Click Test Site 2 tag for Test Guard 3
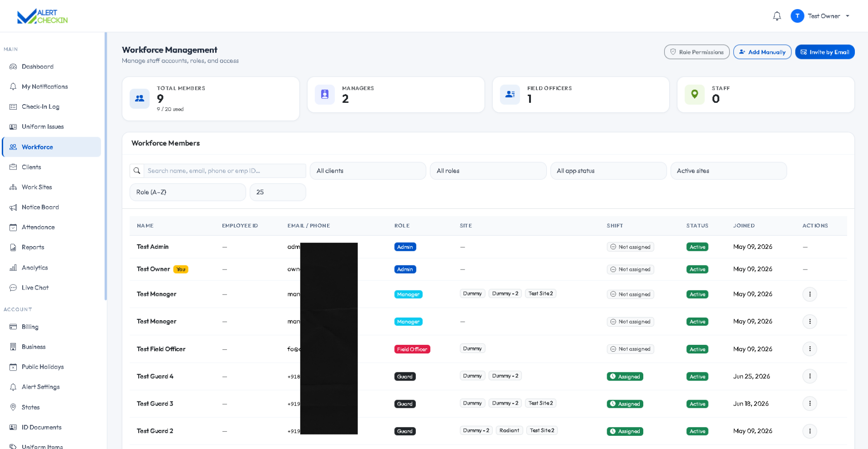This screenshot has height=449, width=868. (x=540, y=403)
